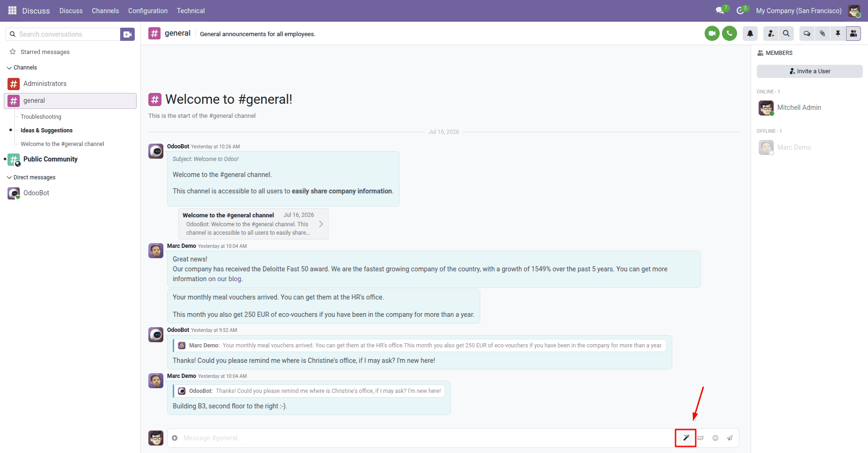The width and height of the screenshot is (868, 453).
Task: Click Public Community channel icon
Action: point(14,160)
